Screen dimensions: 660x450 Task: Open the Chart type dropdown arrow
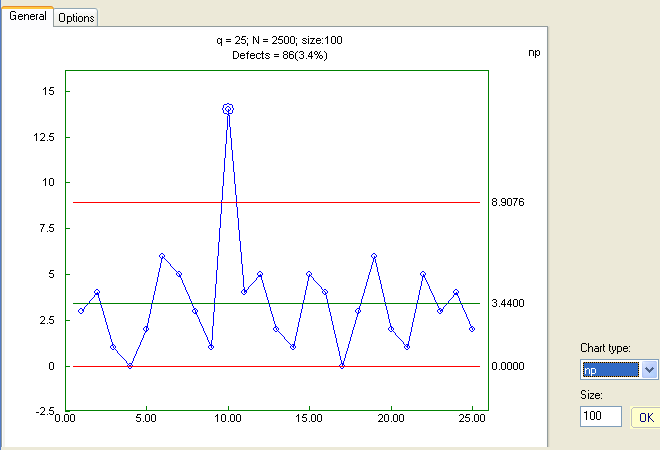(x=650, y=370)
